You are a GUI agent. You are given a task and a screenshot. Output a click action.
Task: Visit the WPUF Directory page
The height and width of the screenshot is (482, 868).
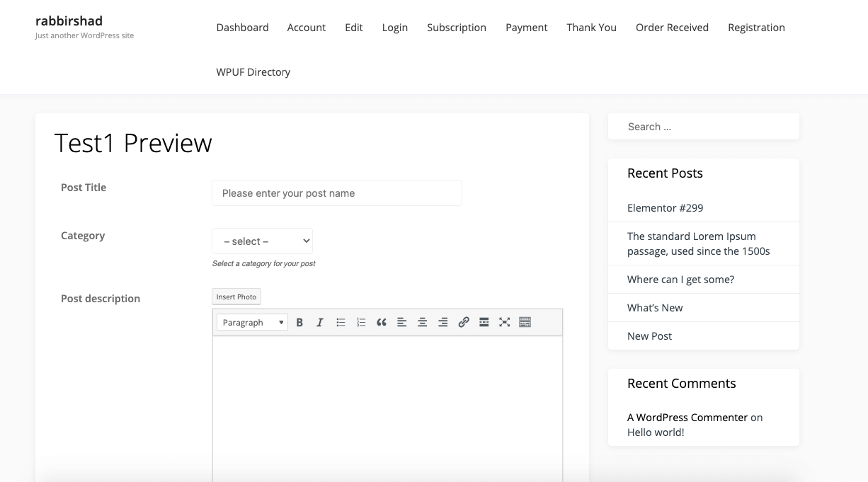point(253,71)
